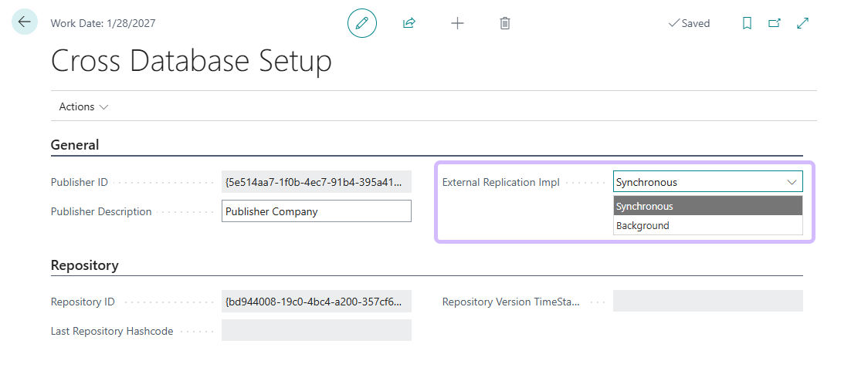Click the Publisher Description input field
The width and height of the screenshot is (868, 381).
pos(316,211)
